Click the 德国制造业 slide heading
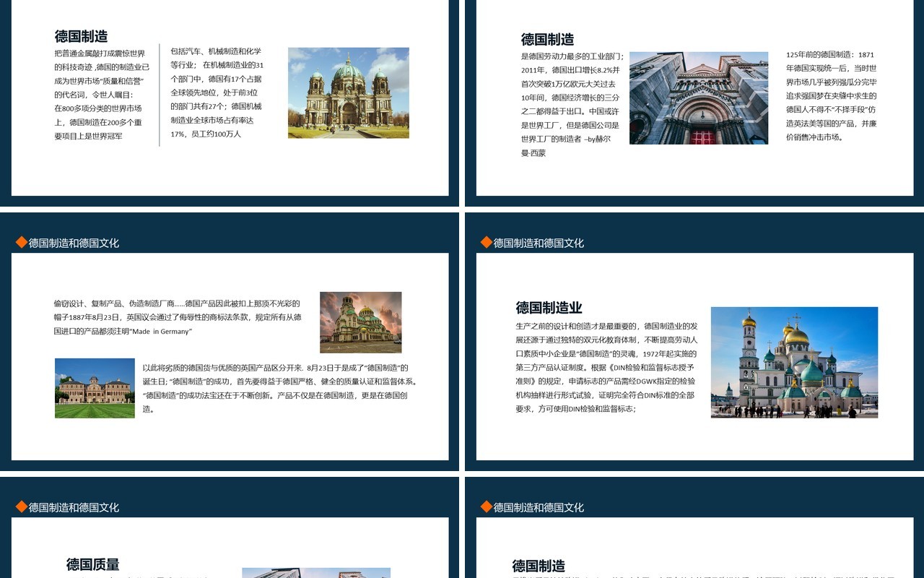The height and width of the screenshot is (578, 924). 549,308
